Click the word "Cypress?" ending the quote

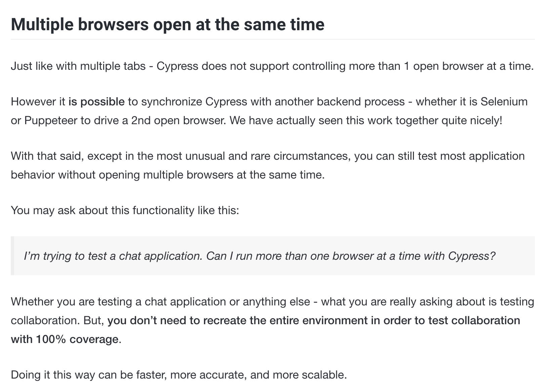click(472, 256)
